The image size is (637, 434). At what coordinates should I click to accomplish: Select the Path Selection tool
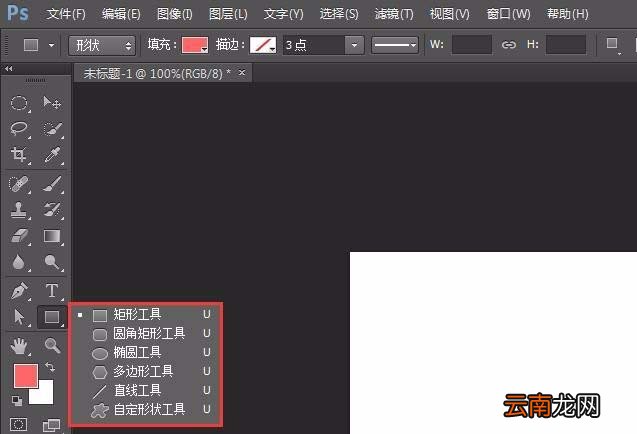[19, 317]
